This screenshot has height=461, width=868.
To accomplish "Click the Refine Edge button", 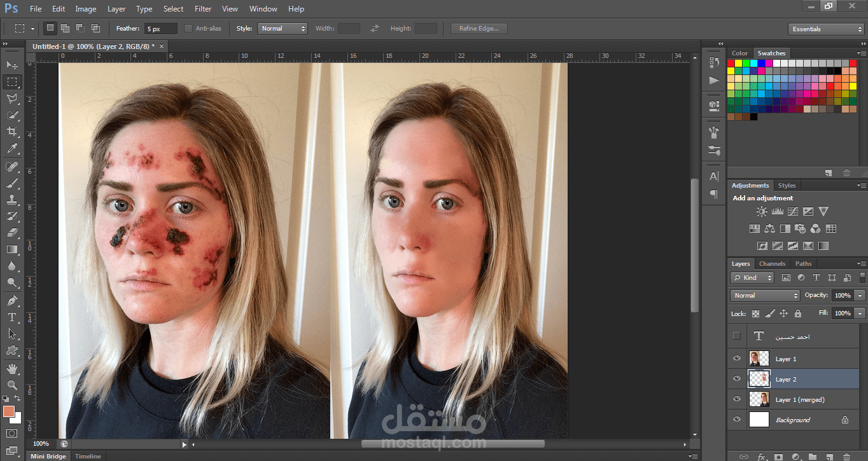I will point(479,29).
